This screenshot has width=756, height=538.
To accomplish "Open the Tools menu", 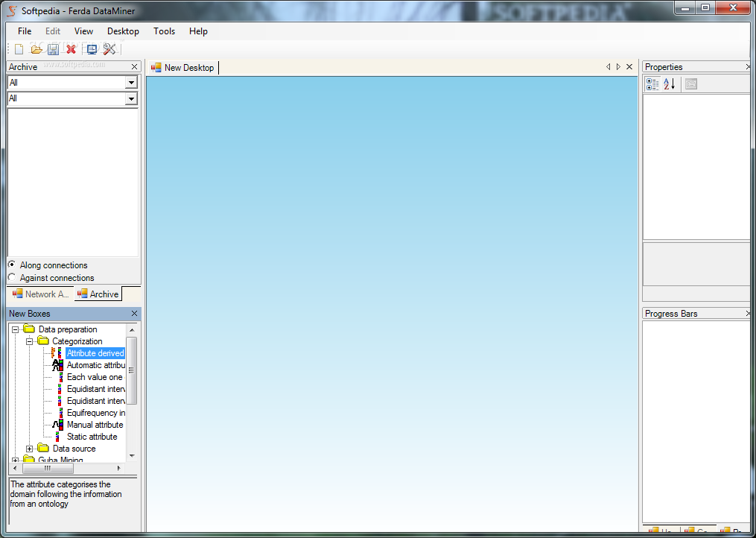I will tap(164, 31).
